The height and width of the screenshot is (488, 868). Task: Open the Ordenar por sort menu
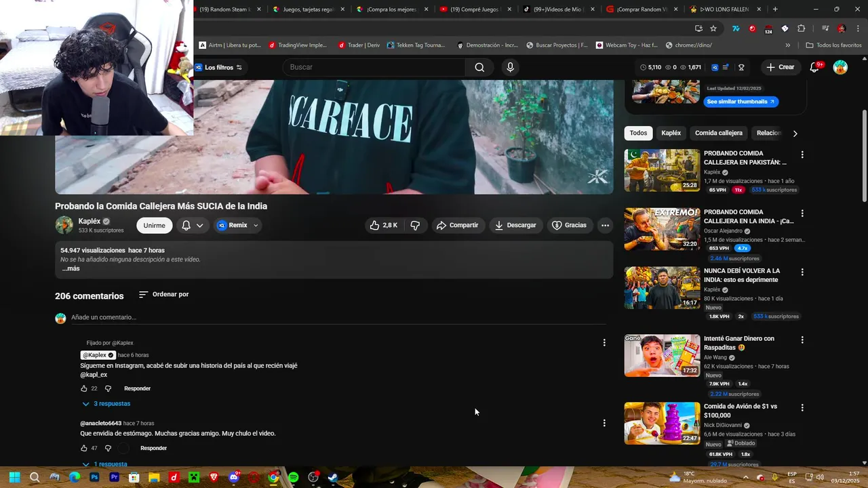tap(163, 294)
